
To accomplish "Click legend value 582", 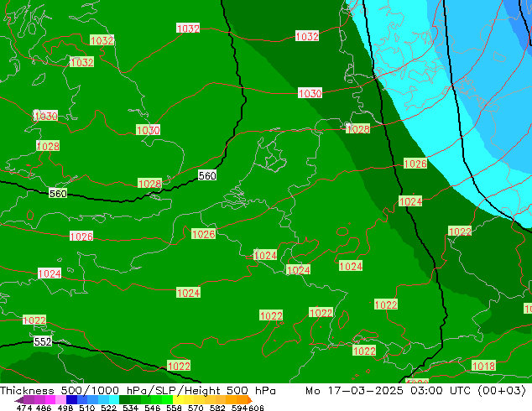I will pyautogui.click(x=217, y=408).
